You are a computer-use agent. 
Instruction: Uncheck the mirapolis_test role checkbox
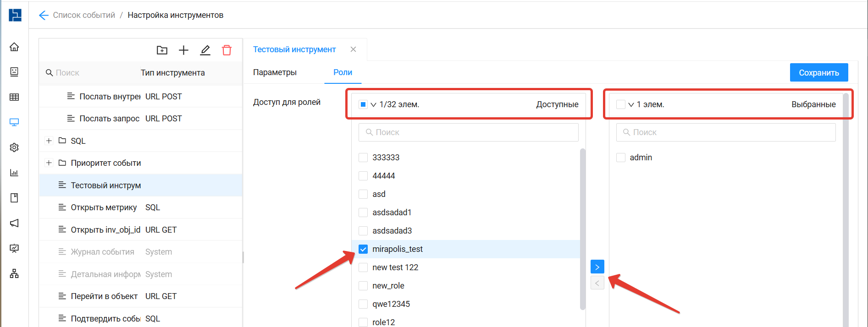pos(363,249)
